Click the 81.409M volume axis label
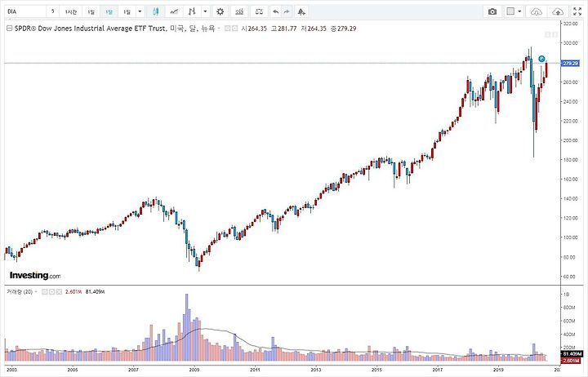588x377 pixels. click(572, 354)
